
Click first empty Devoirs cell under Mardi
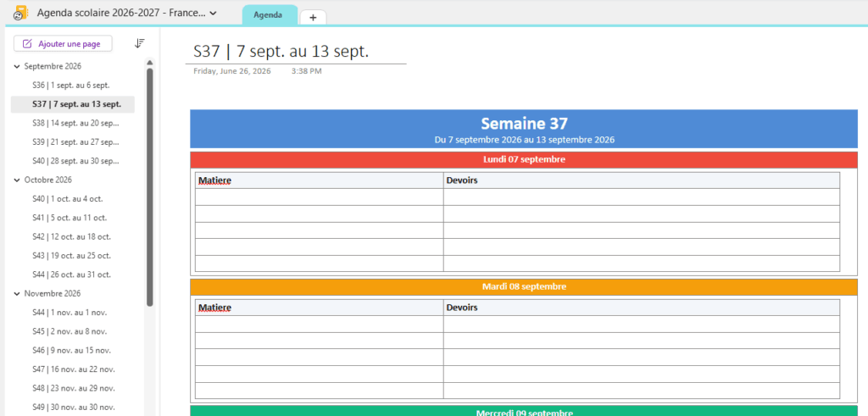(642, 324)
